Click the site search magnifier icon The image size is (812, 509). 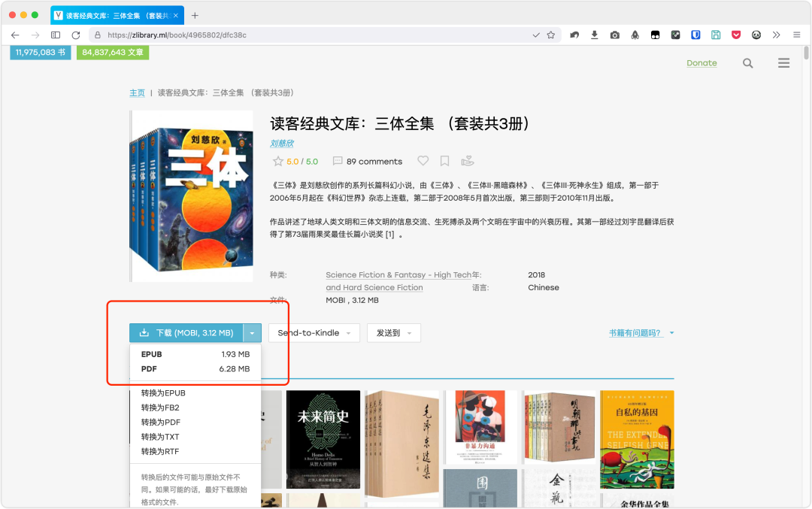[747, 63]
